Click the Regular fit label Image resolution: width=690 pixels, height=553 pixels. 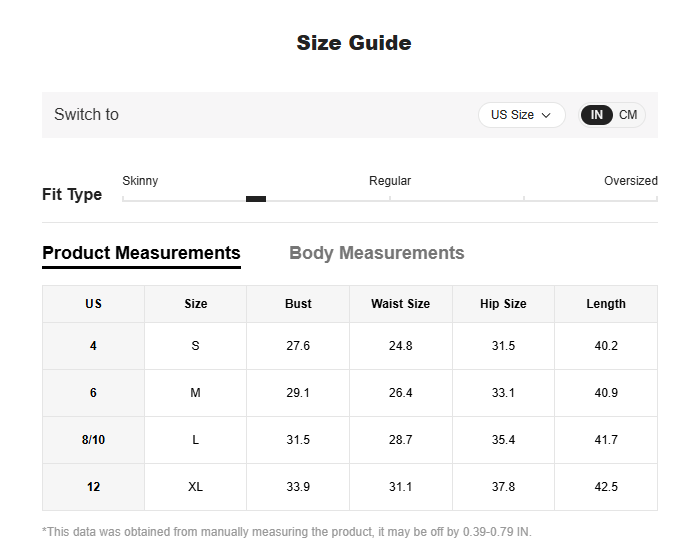(x=390, y=181)
